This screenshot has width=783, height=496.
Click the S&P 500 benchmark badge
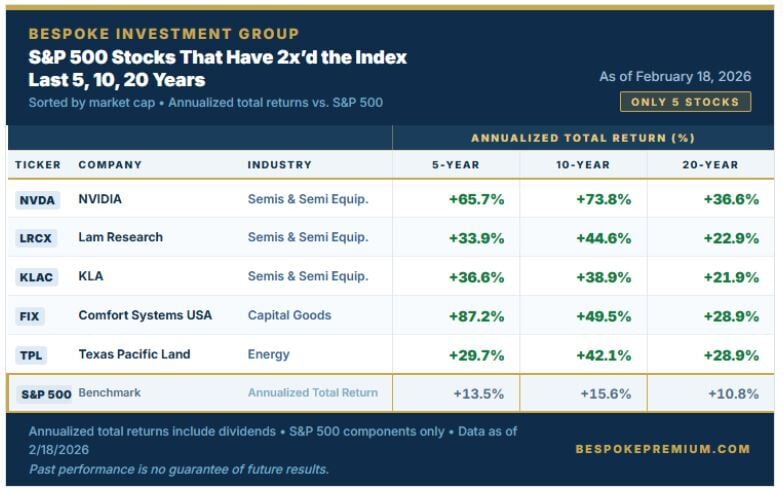click(46, 394)
